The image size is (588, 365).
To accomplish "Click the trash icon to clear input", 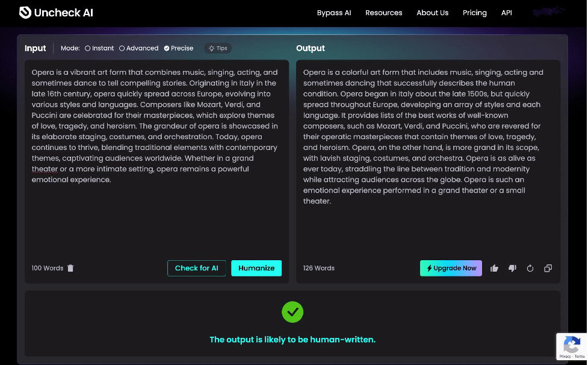I will tap(70, 268).
